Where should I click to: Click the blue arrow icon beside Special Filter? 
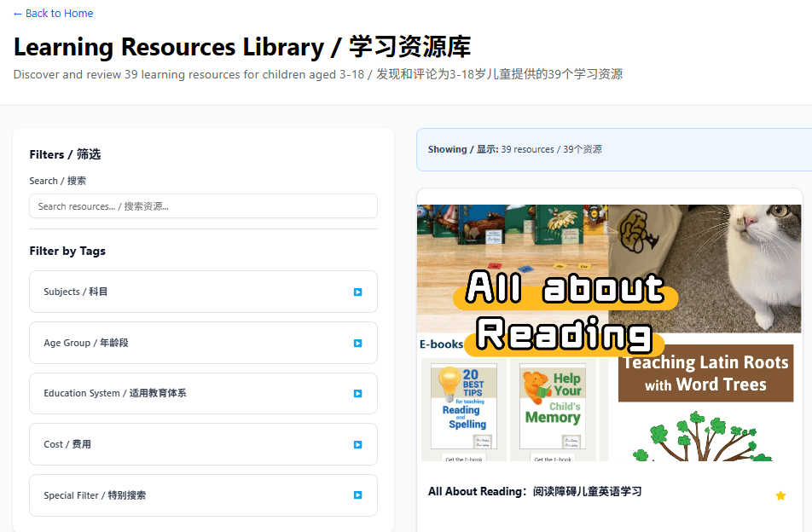click(357, 495)
